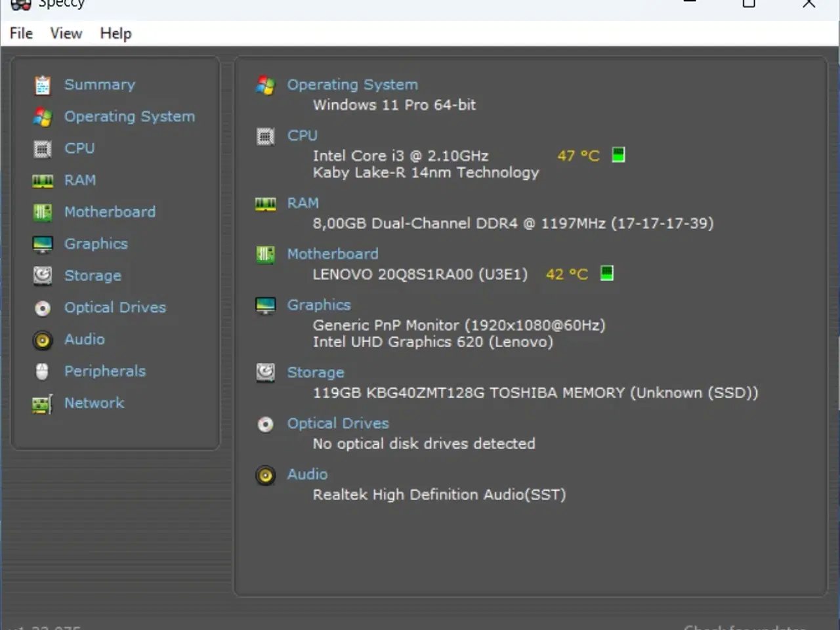
Task: Click the Motherboard icon in the sidebar
Action: coord(42,212)
